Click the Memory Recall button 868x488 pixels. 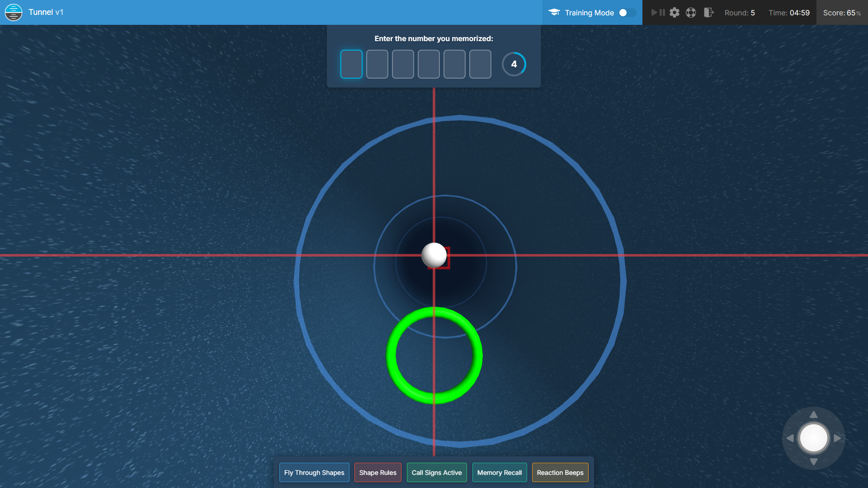[x=500, y=473]
